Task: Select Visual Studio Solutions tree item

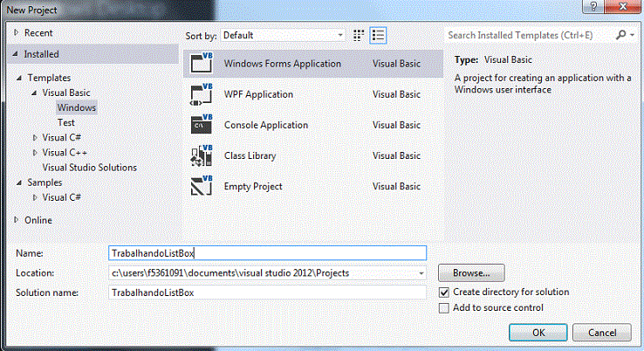Action: (x=90, y=168)
